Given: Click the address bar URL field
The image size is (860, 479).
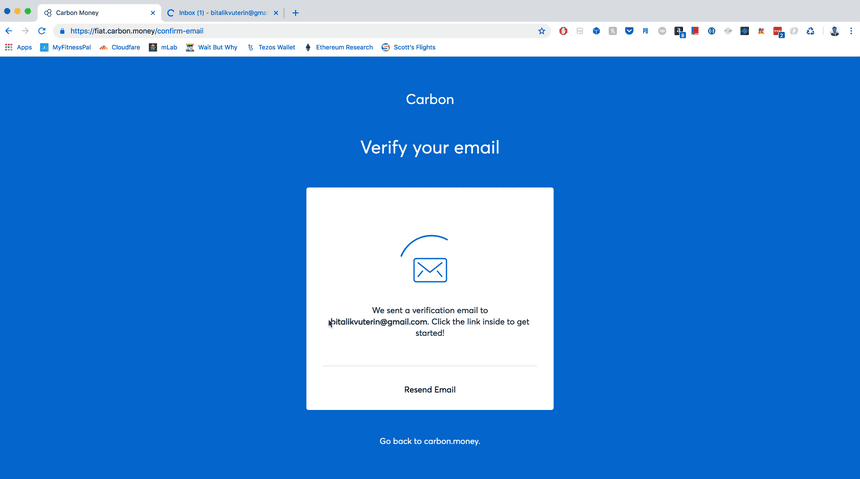Looking at the screenshot, I should pyautogui.click(x=301, y=31).
